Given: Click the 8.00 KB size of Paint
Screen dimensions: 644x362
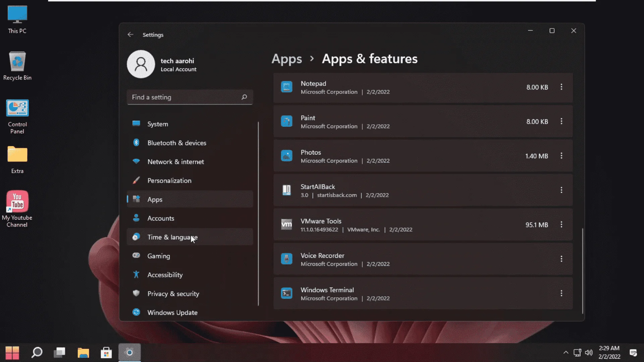Looking at the screenshot, I should tap(537, 122).
